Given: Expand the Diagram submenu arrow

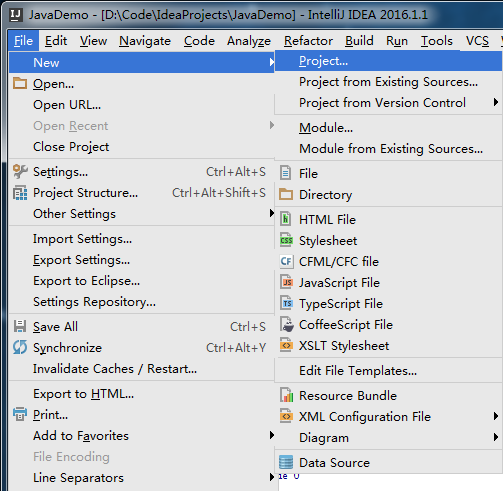Looking at the screenshot, I should [496, 437].
